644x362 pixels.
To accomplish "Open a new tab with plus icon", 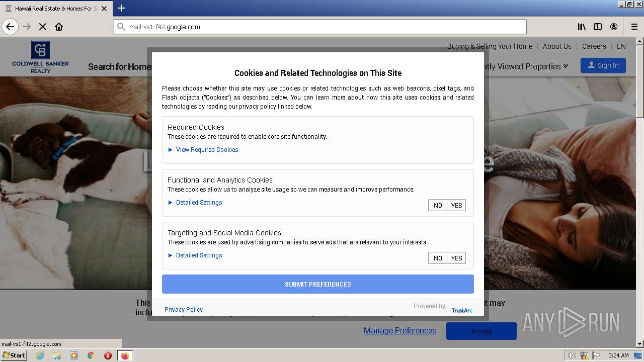I will (x=121, y=8).
